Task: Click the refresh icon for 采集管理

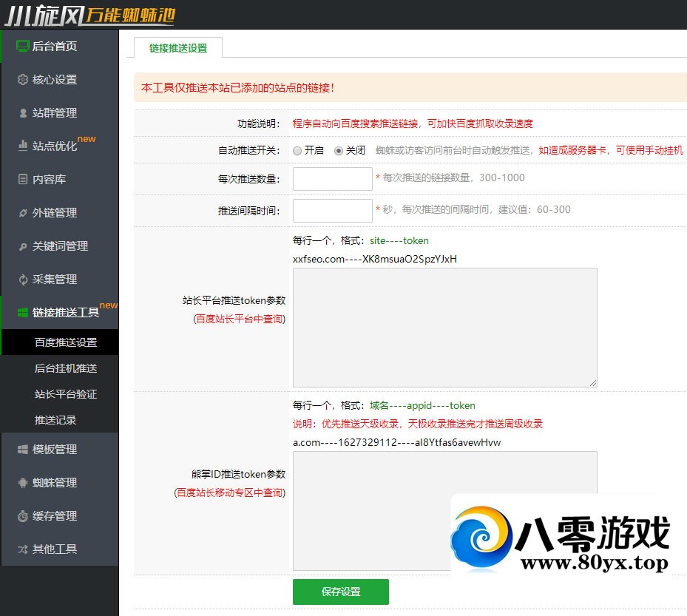Action: click(22, 280)
